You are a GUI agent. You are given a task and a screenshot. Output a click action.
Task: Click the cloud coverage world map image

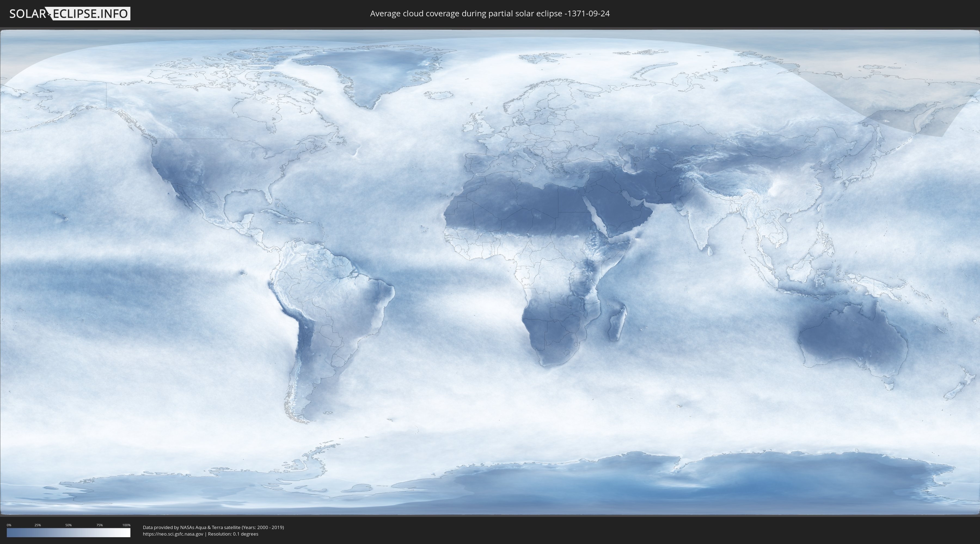(x=490, y=272)
